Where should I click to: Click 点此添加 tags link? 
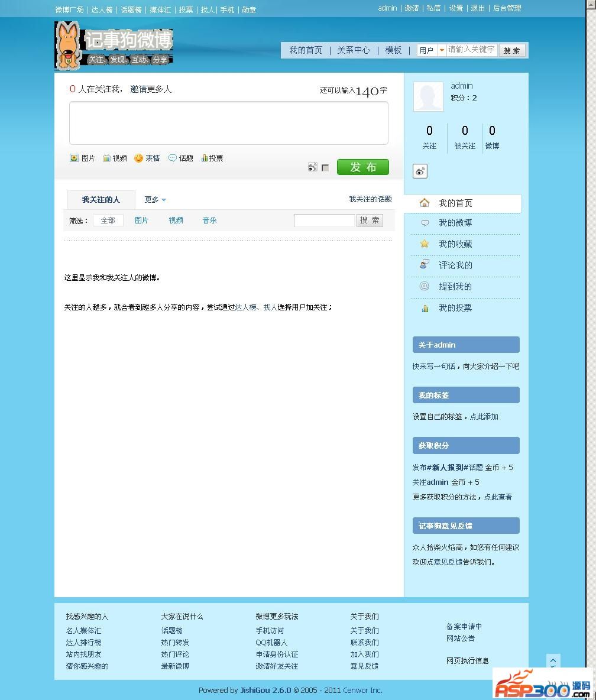[x=484, y=417]
